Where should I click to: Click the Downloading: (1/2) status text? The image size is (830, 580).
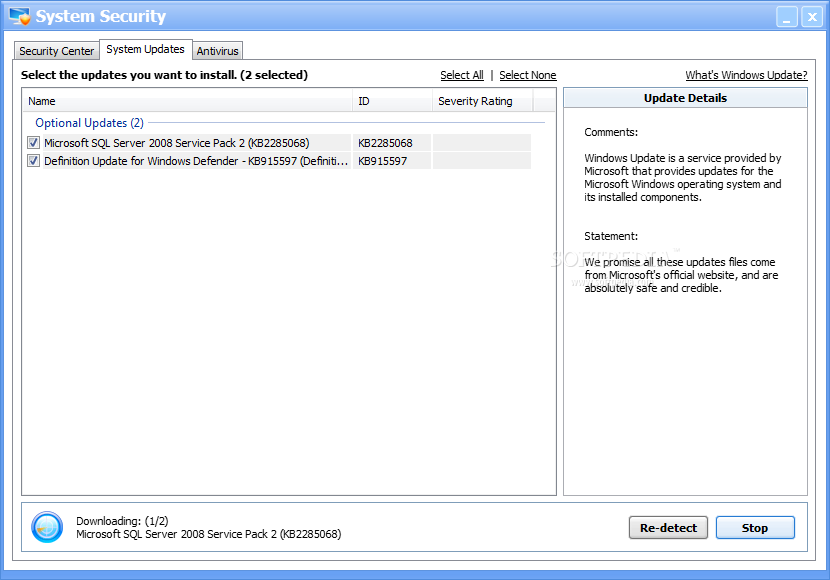[x=122, y=521]
